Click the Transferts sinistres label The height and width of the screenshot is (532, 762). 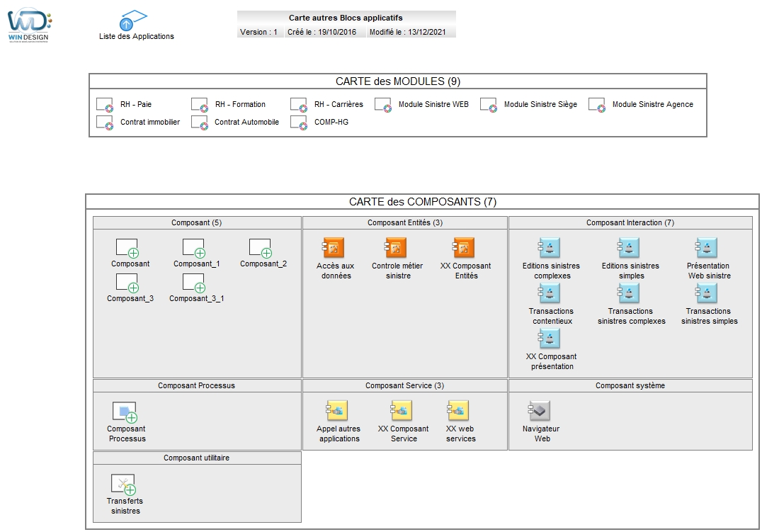coord(125,506)
